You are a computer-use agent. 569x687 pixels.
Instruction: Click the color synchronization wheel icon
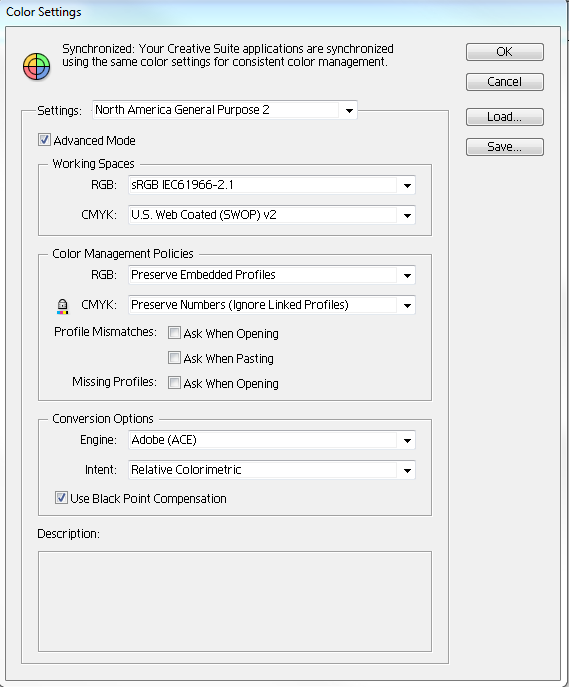coord(36,67)
